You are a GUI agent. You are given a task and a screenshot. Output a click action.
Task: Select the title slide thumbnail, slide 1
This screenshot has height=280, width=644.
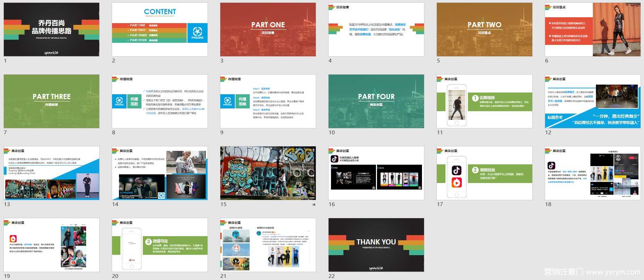[52, 30]
